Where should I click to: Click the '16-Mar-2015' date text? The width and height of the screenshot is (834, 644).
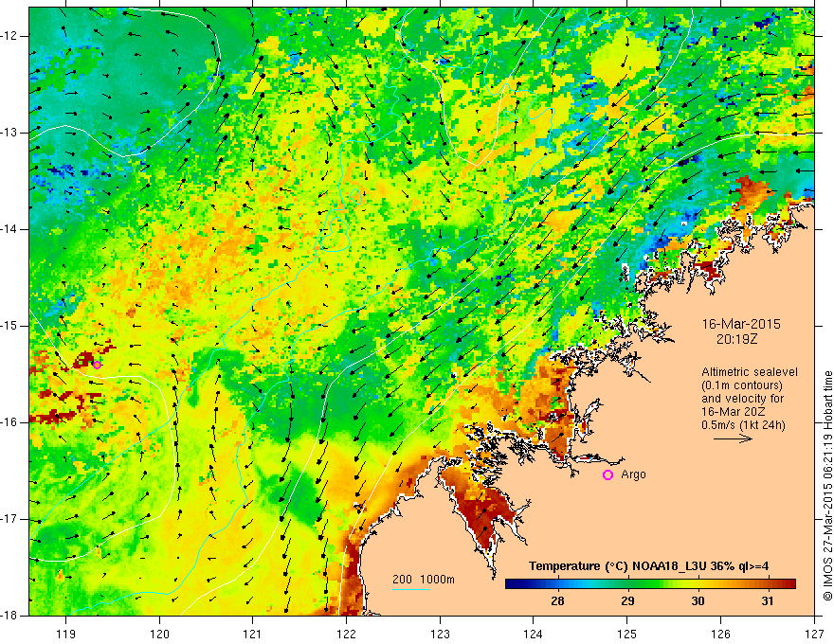coord(741,324)
